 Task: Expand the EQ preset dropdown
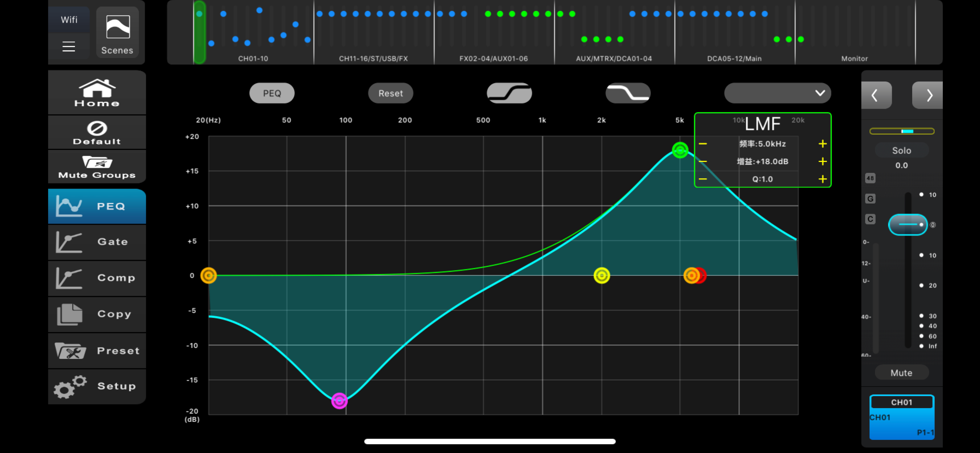coord(777,93)
